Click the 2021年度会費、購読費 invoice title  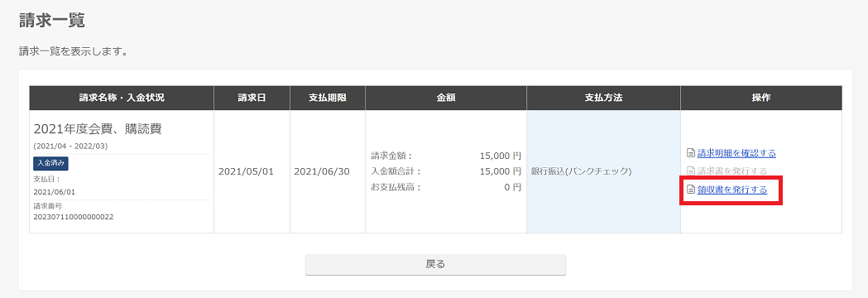tap(98, 129)
